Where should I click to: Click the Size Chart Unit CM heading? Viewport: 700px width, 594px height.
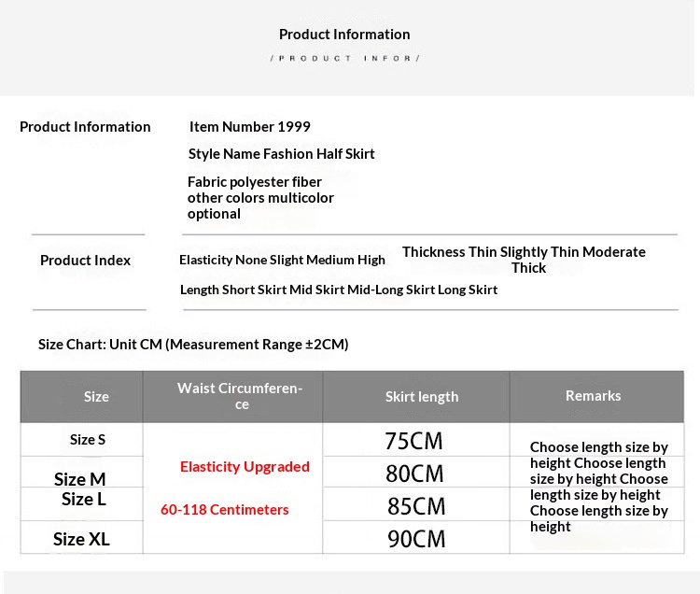tap(193, 345)
